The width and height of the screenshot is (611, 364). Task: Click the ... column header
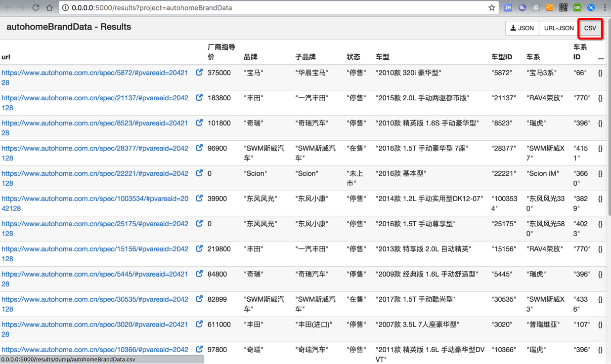click(601, 58)
